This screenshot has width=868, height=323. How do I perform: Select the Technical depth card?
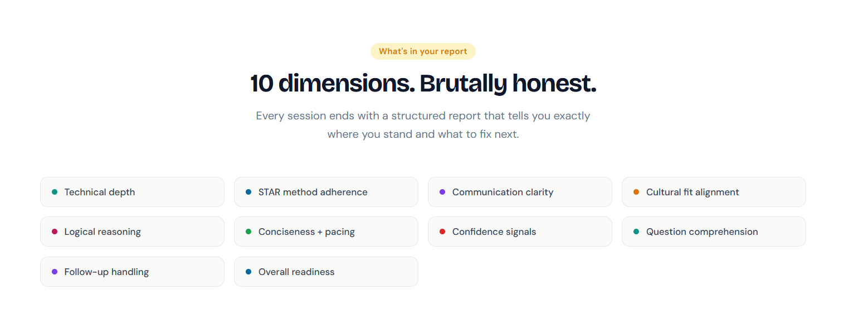coord(132,192)
